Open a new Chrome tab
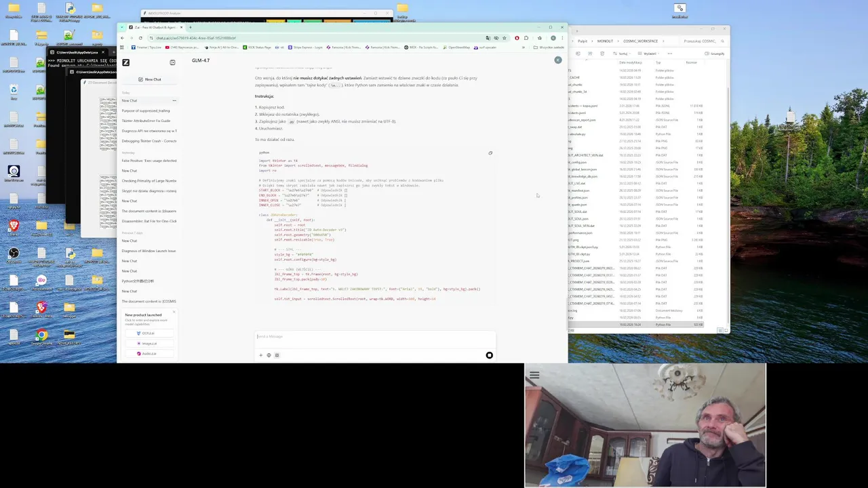 click(191, 28)
